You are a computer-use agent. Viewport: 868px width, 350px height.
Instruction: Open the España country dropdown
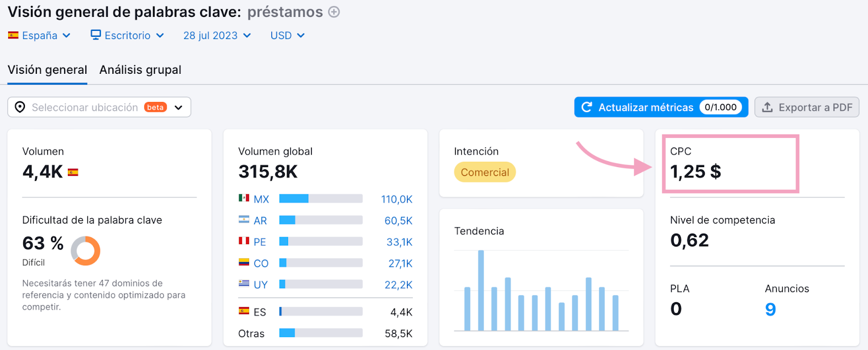40,35
